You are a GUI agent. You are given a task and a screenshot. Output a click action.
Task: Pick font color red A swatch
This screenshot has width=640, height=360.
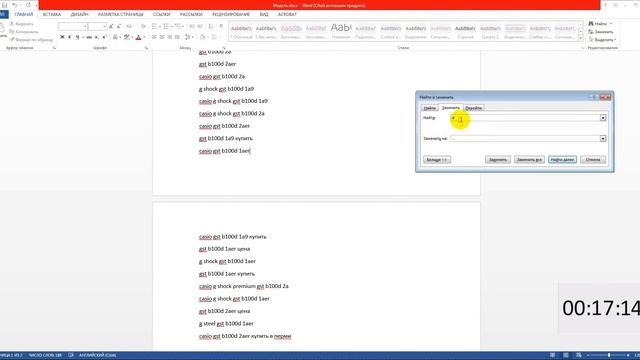click(x=138, y=37)
